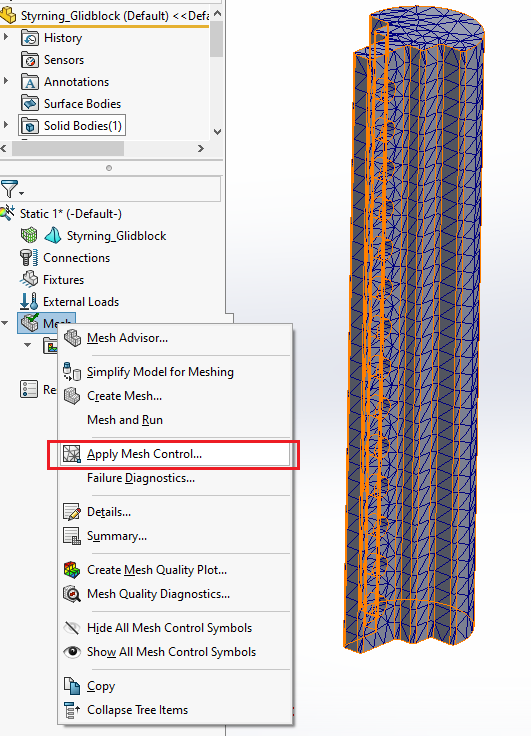Click the feature tree scroll down arrow
The width and height of the screenshot is (531, 736).
[217, 132]
